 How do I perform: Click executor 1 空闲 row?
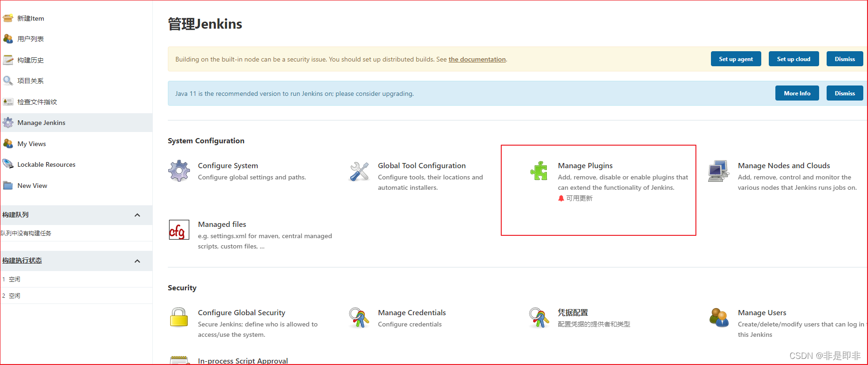click(x=76, y=279)
